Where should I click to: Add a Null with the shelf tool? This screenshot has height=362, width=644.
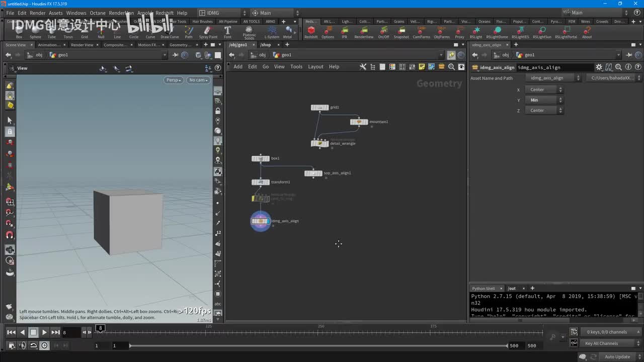(x=101, y=33)
